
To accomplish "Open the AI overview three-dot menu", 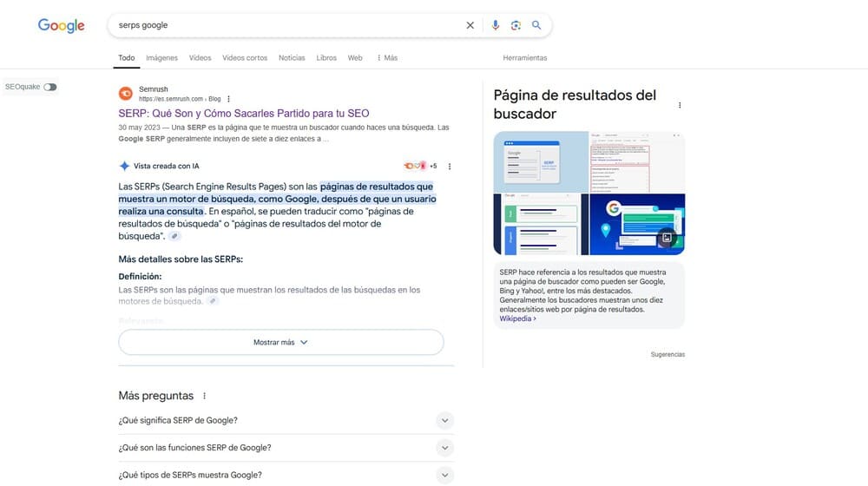I will 450,166.
